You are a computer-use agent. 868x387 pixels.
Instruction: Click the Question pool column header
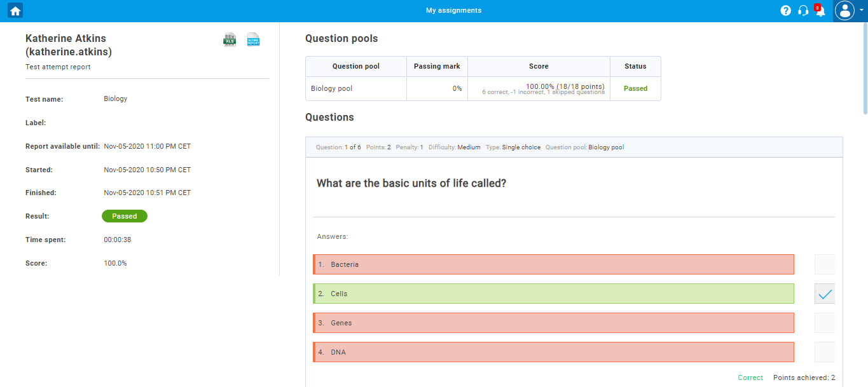click(x=355, y=66)
